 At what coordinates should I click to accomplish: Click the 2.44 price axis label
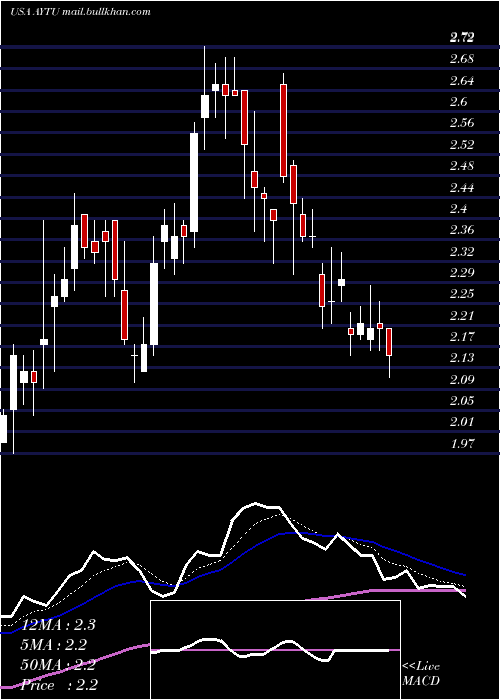pos(462,187)
